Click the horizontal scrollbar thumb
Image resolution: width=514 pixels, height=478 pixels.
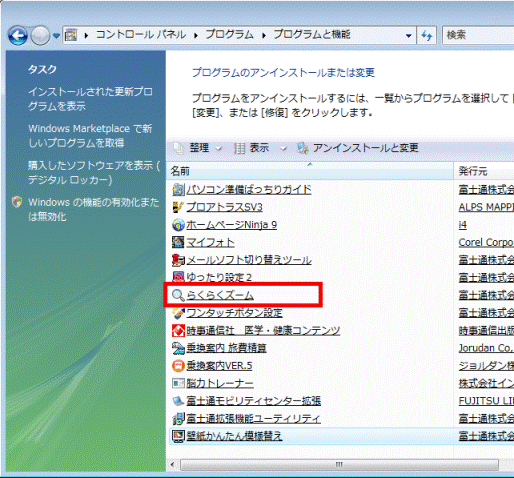coord(339,464)
